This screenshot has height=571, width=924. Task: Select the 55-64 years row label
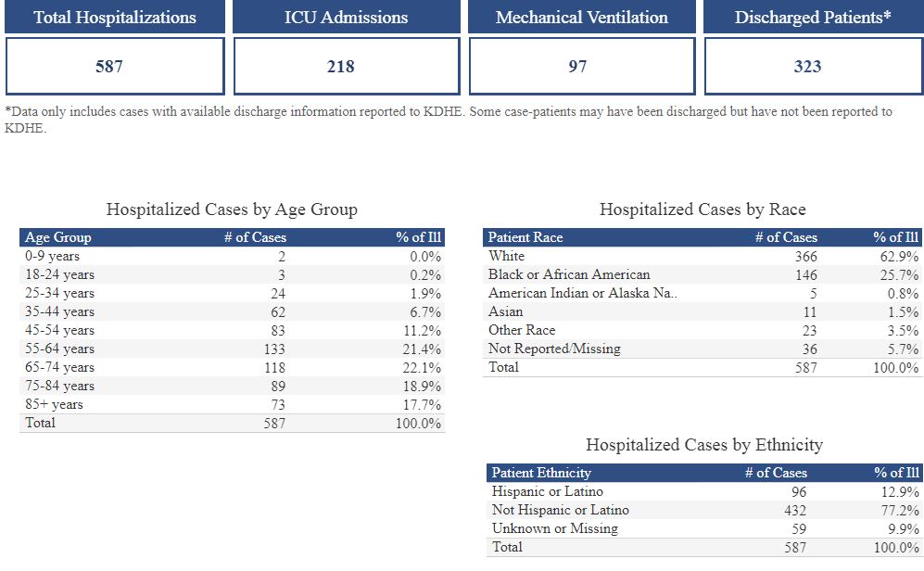[x=59, y=349]
